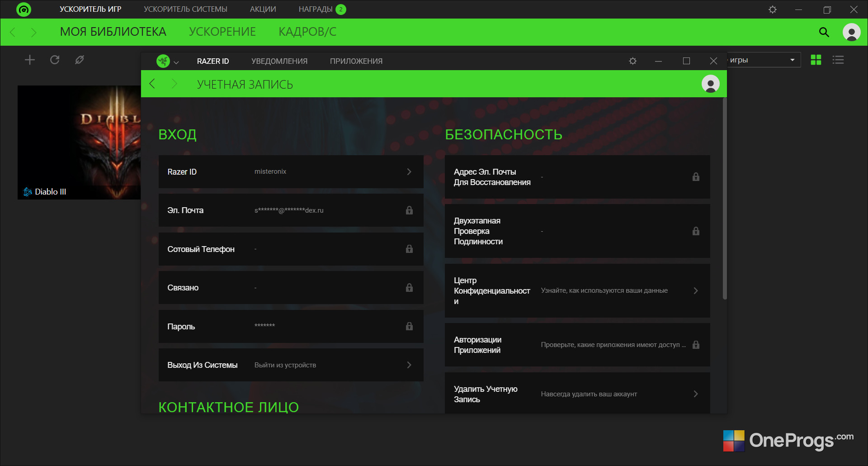Open Razer ID window settings gear
The width and height of the screenshot is (868, 466).
633,61
